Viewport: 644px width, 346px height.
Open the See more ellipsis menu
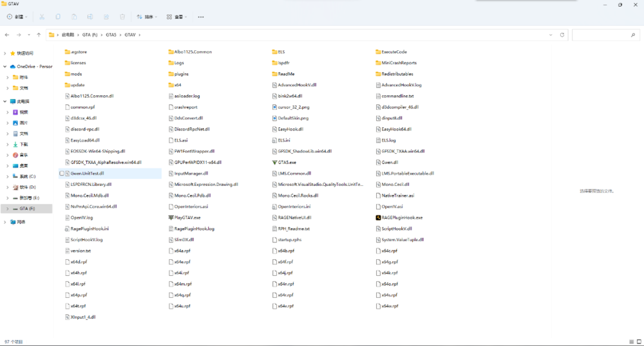coord(201,17)
